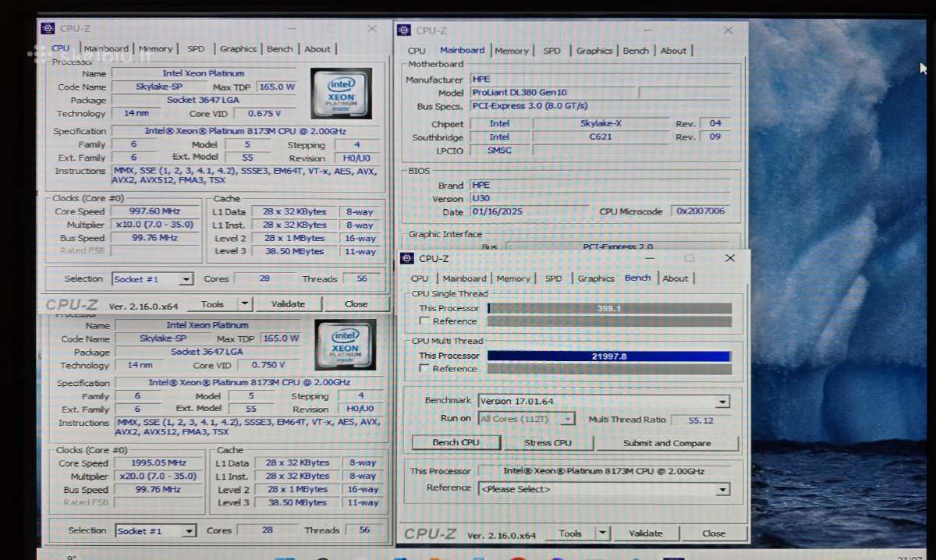Screen dimensions: 936x560
Task: Select Graphics tab in Bench window
Action: pos(597,278)
